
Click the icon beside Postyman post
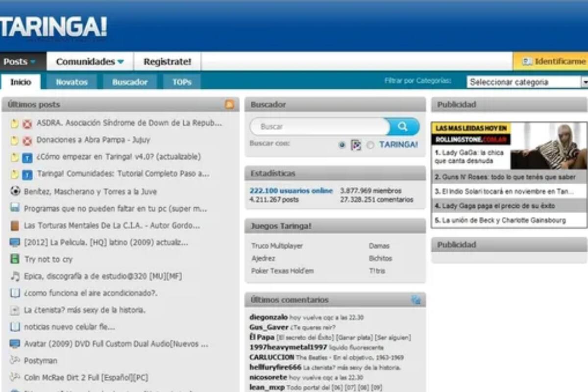15,361
